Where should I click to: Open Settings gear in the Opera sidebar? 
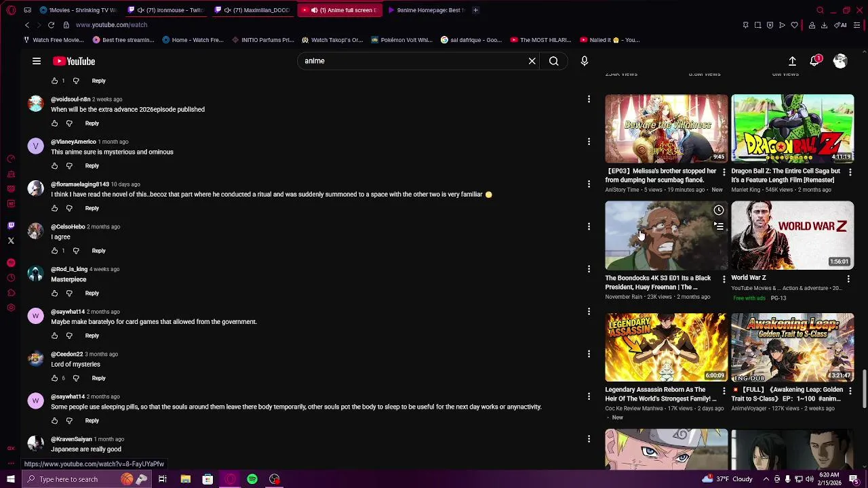tap(11, 308)
